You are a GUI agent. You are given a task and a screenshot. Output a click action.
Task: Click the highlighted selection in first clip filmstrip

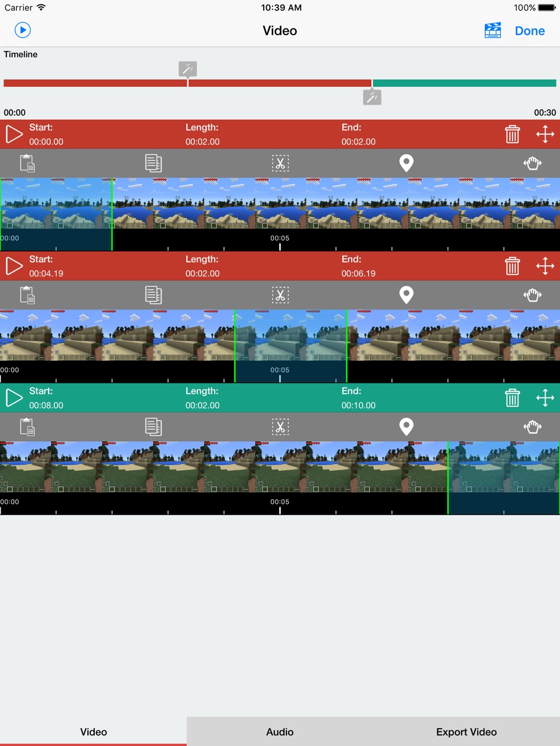56,214
